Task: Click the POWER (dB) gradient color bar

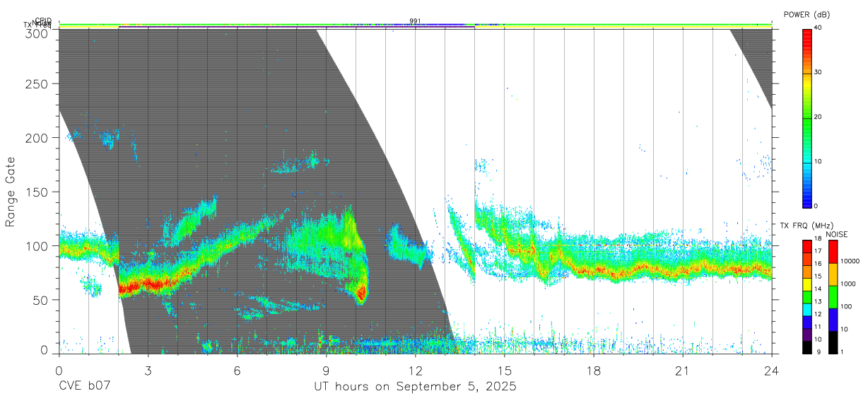Action: 807,117
